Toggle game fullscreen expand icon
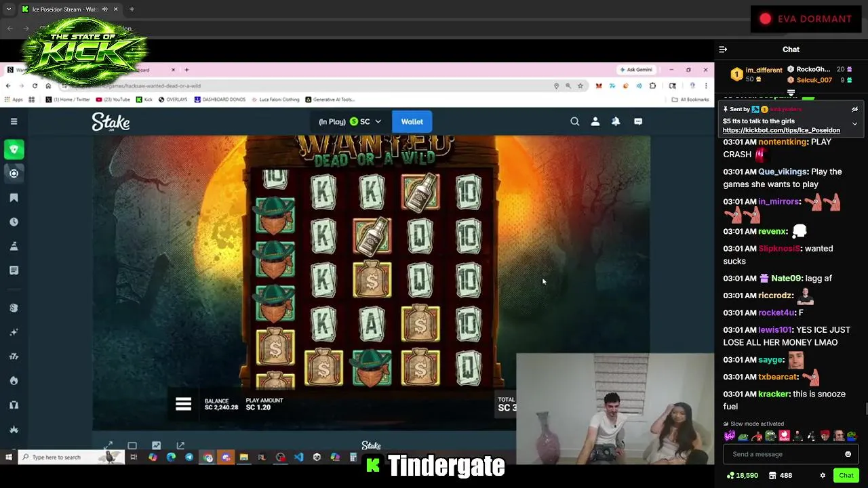This screenshot has height=488, width=868. pos(108,445)
